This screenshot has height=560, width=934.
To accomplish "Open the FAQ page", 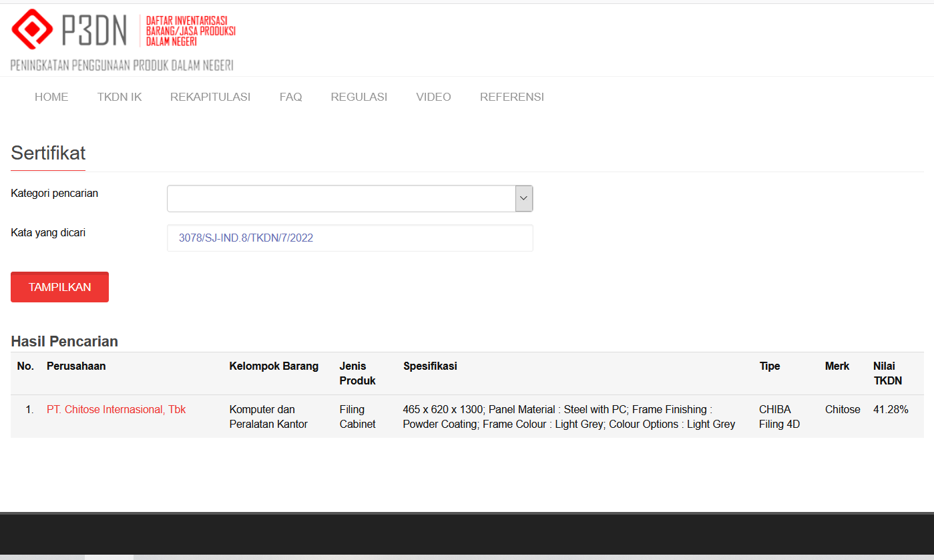I will click(291, 97).
